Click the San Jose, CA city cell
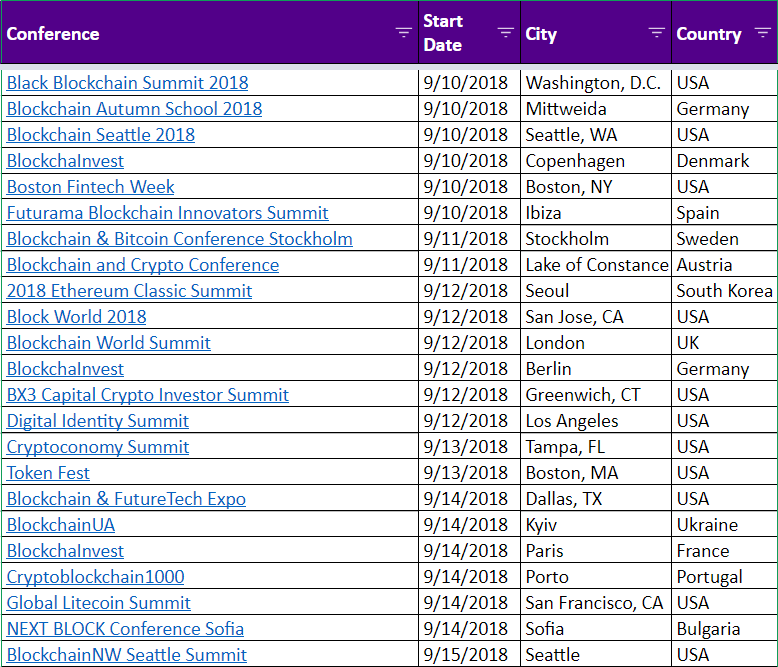This screenshot has height=667, width=778. (x=596, y=317)
